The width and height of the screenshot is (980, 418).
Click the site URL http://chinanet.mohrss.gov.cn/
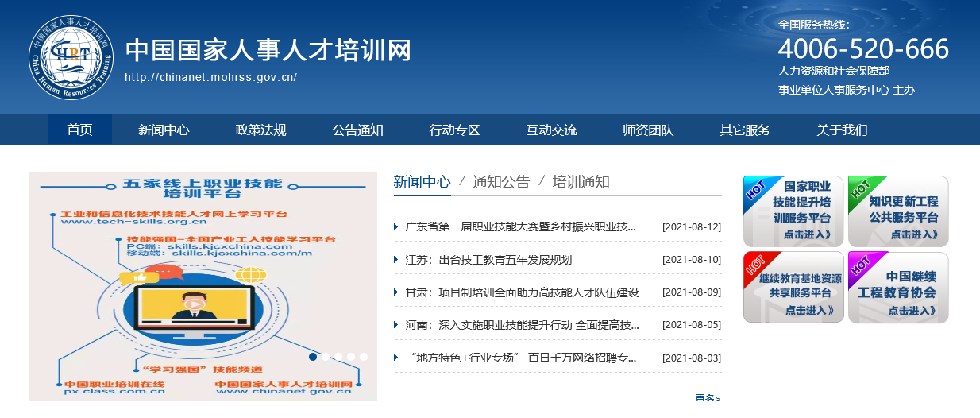click(x=211, y=78)
